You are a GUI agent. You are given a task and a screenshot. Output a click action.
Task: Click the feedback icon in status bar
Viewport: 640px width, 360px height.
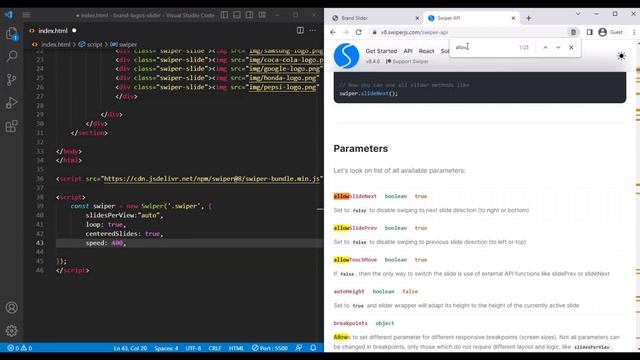point(299,348)
